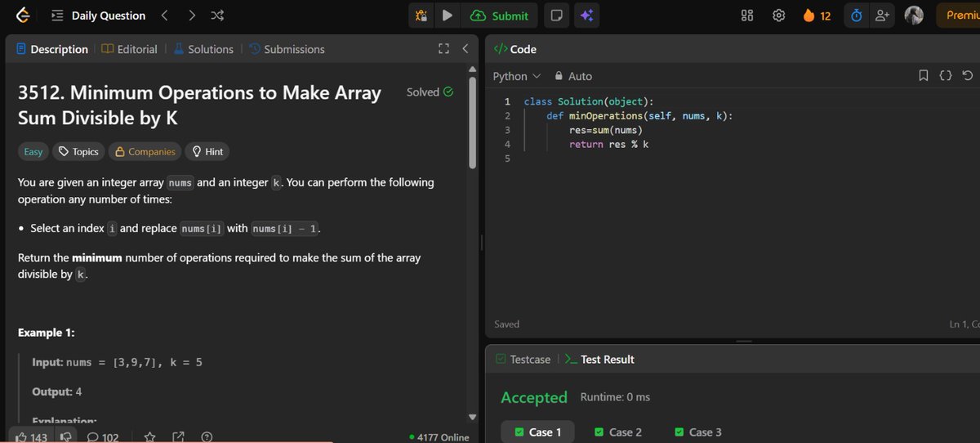Click the description panel vertical scrollbar

(472, 121)
